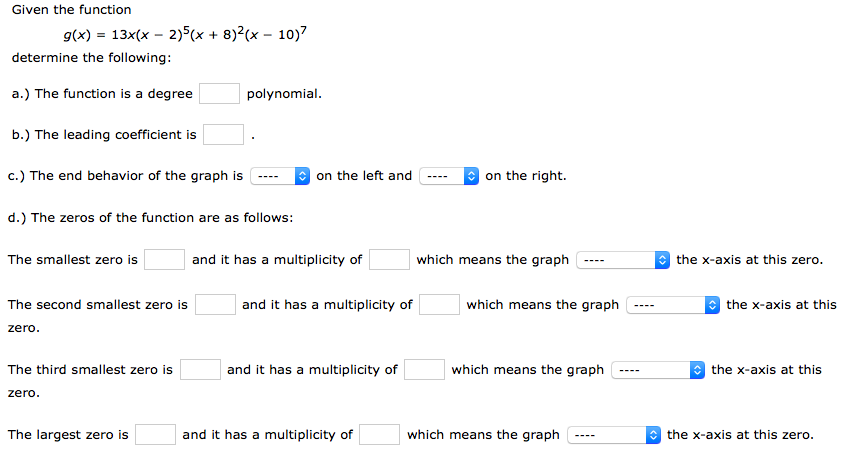This screenshot has width=846, height=475.
Task: Click the g(x) function formula
Action: pos(184,34)
